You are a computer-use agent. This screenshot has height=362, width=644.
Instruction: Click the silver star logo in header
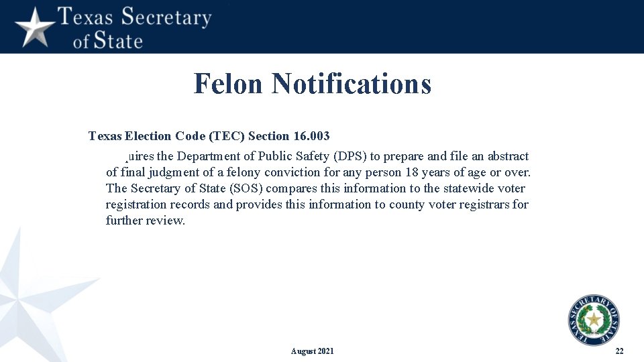point(35,27)
